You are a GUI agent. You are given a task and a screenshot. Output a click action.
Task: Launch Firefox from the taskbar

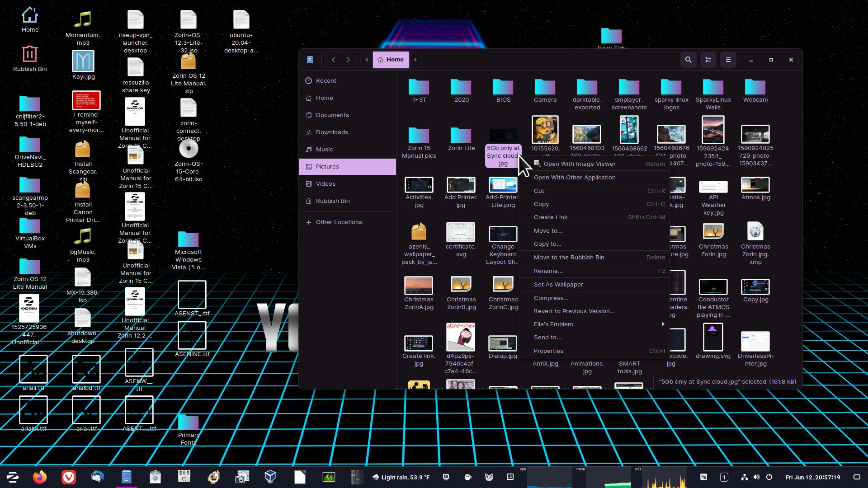[40, 477]
